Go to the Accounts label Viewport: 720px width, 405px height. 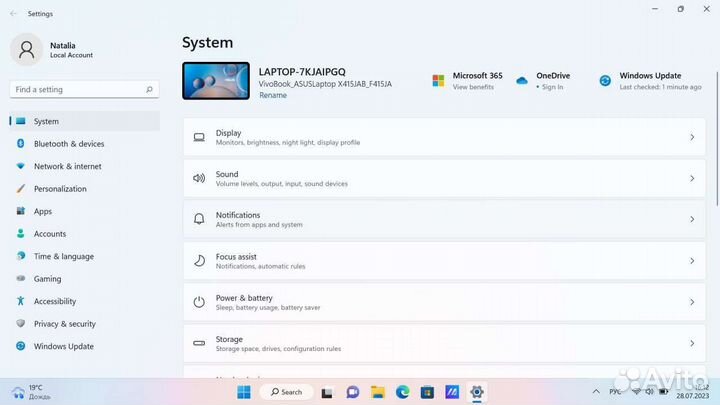tap(50, 234)
